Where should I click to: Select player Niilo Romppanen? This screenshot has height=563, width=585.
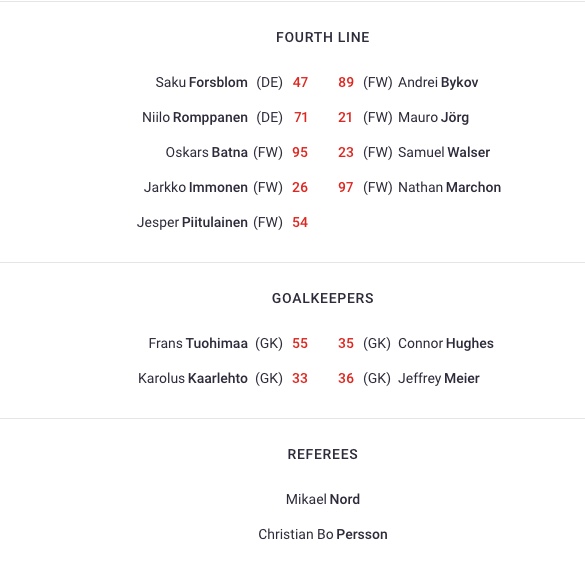coord(194,117)
